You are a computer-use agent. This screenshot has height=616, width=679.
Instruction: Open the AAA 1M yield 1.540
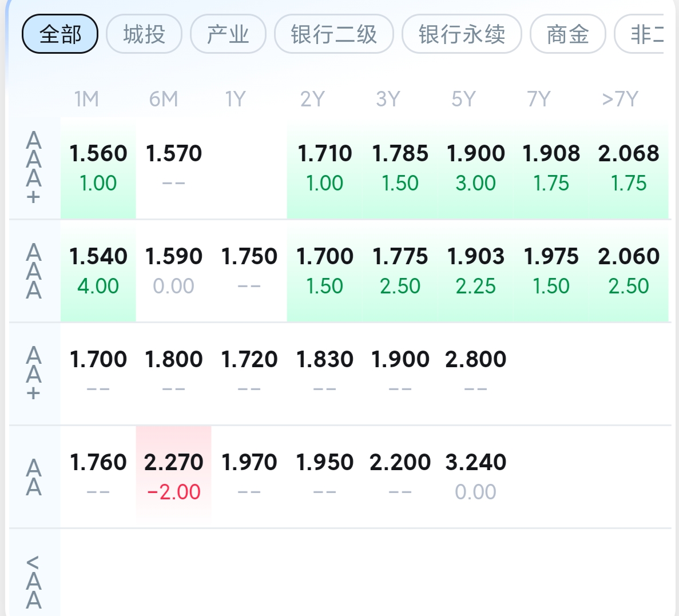click(98, 271)
